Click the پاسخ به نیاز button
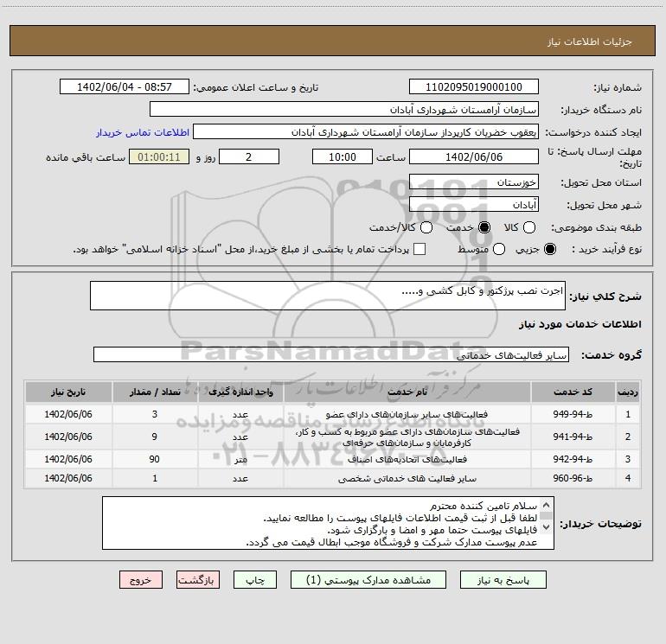Viewport: 666px width, 644px height. point(503,580)
